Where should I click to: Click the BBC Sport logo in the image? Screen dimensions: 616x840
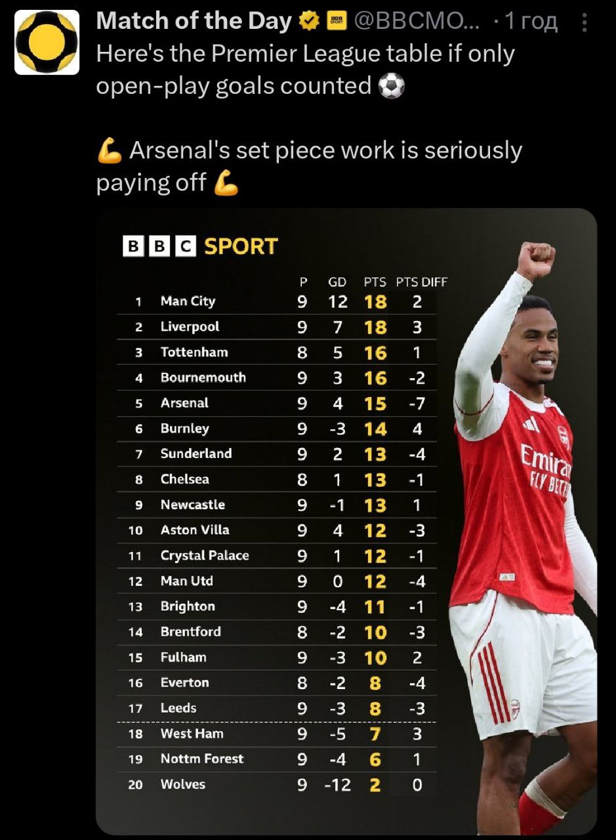(201, 247)
